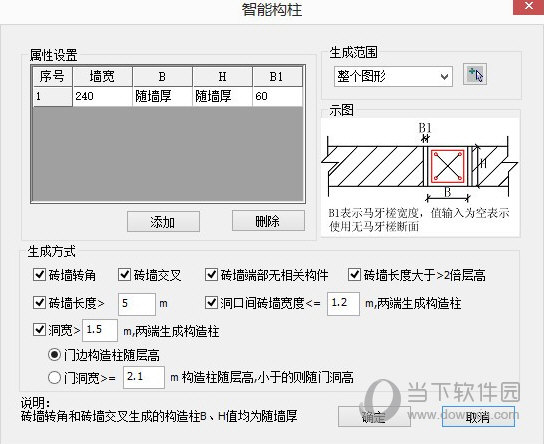544x444 pixels.
Task: Click the opening spacing field with 1.2
Action: (x=343, y=304)
